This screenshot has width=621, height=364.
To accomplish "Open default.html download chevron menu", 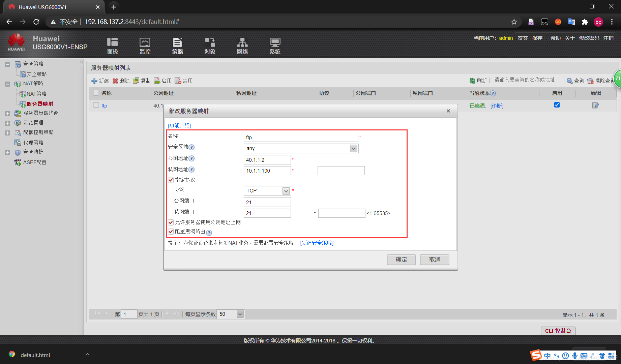I will (x=87, y=355).
